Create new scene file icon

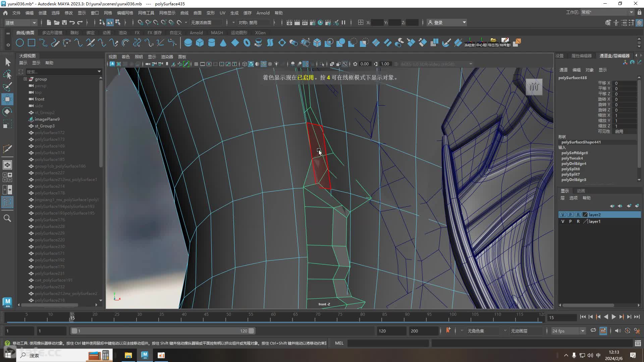tap(49, 22)
